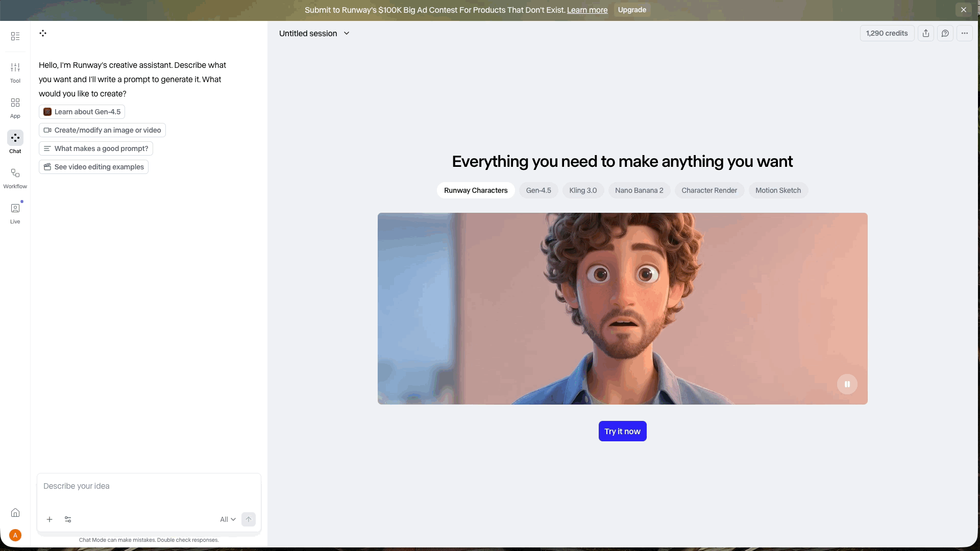Select the Character Render tab
The image size is (980, 551).
point(709,190)
